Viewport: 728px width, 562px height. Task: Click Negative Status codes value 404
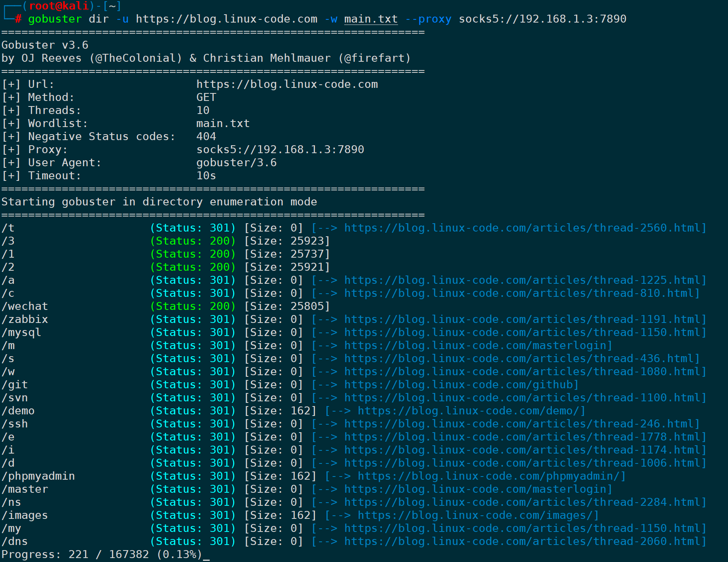click(x=206, y=137)
